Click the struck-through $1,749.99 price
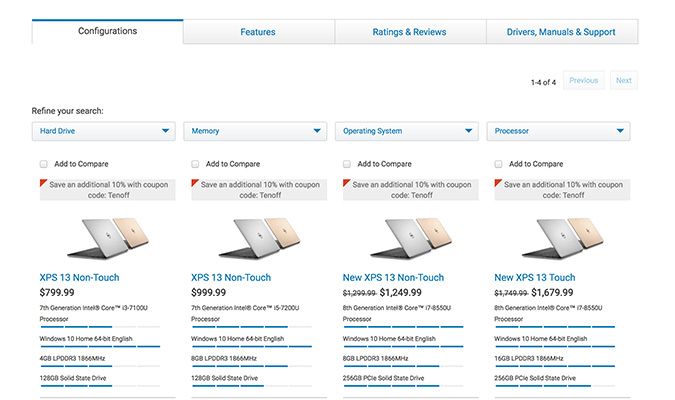The width and height of the screenshot is (675, 400). pyautogui.click(x=511, y=293)
